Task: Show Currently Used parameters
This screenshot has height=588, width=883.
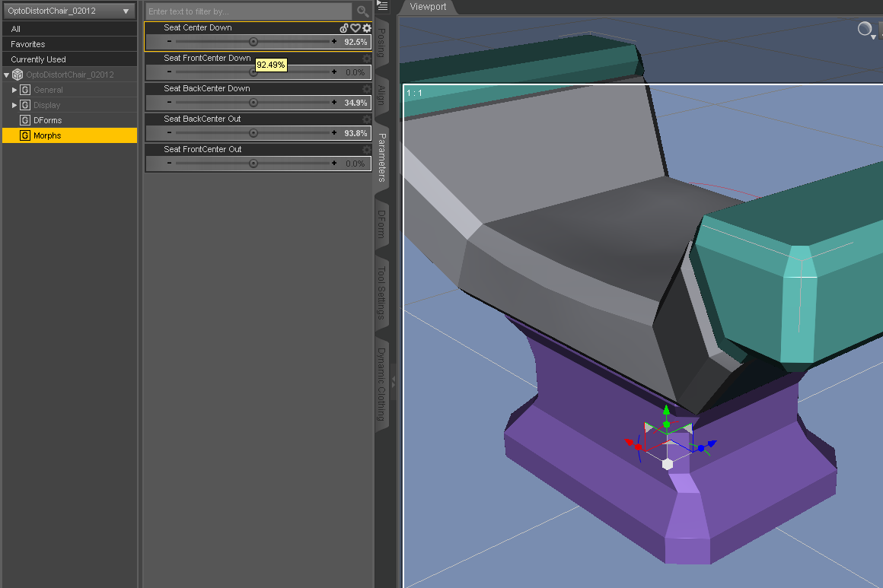Action: 38,59
